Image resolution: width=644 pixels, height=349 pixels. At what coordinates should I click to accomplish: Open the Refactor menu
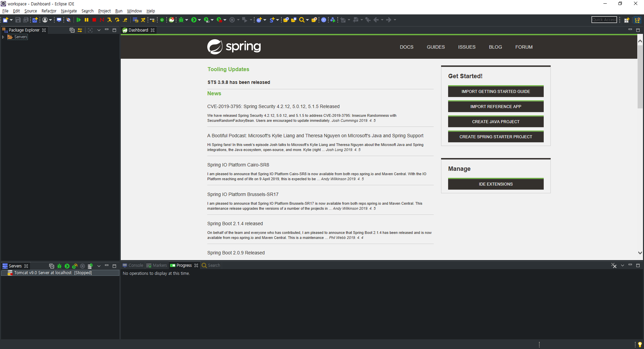(x=49, y=11)
